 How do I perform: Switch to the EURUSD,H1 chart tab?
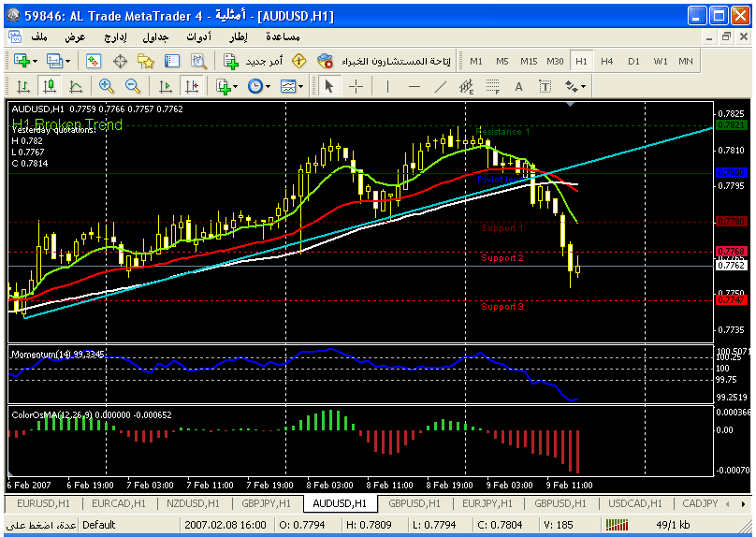coord(43,503)
